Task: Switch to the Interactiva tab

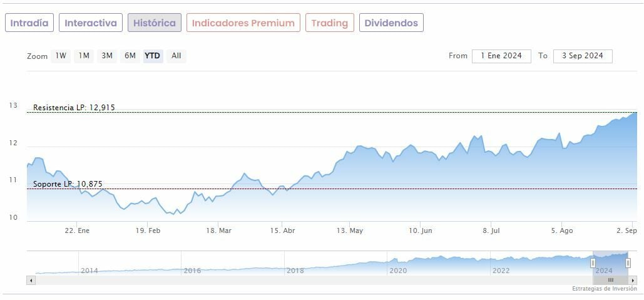Action: pos(91,23)
